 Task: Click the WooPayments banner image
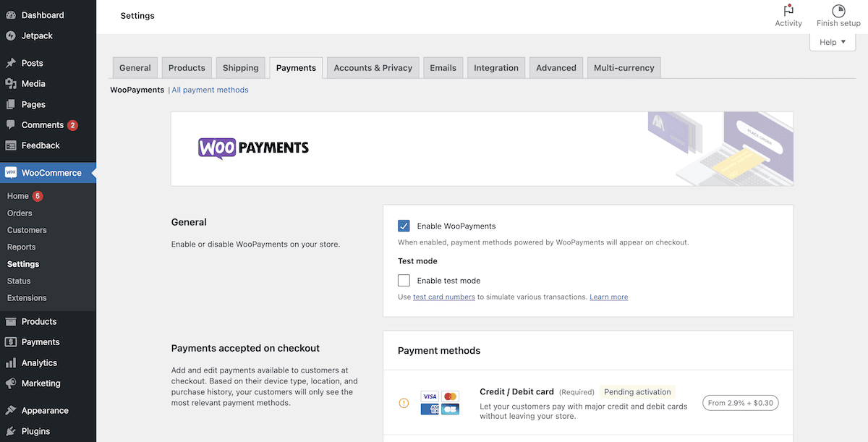click(482, 148)
